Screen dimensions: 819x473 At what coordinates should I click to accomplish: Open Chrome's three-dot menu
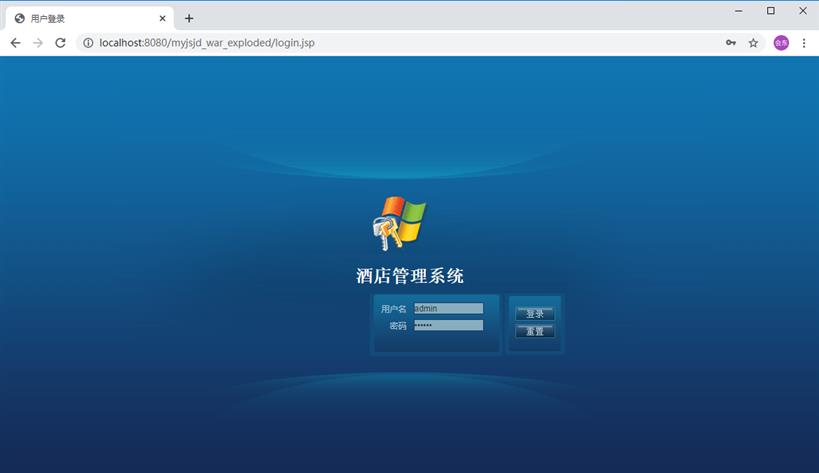(804, 43)
